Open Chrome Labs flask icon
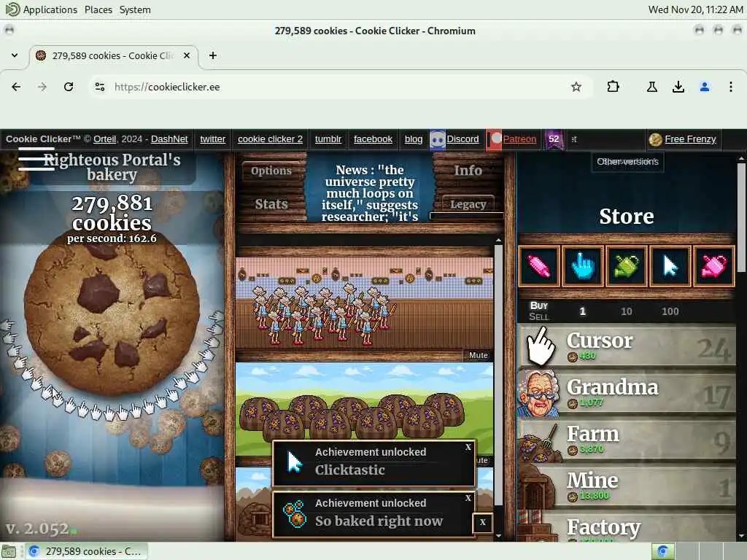747x560 pixels. pyautogui.click(x=651, y=87)
